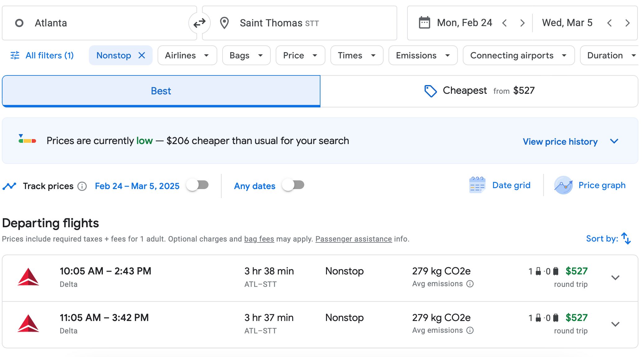644x357 pixels.
Task: Click the Sort by arrows icon
Action: tap(626, 238)
